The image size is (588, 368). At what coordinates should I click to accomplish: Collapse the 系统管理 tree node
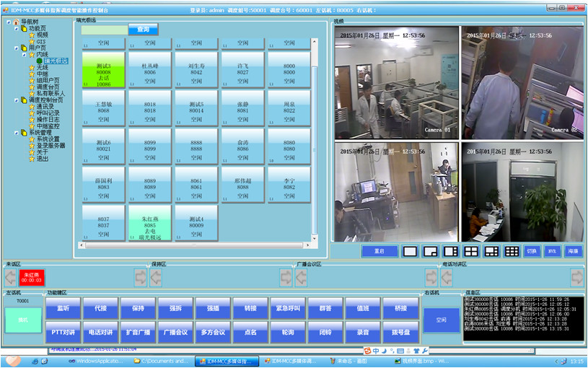coord(8,133)
